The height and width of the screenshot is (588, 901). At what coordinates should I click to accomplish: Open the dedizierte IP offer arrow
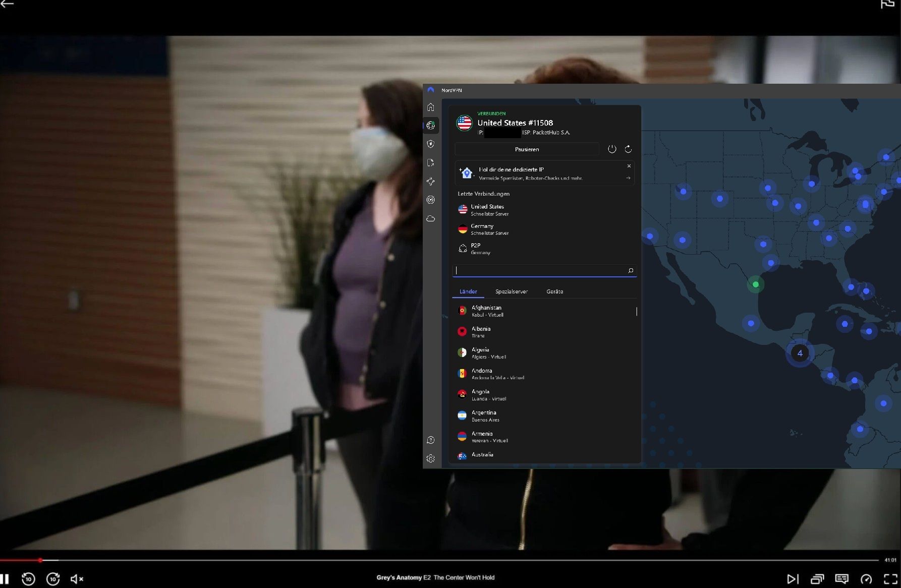coord(628,178)
